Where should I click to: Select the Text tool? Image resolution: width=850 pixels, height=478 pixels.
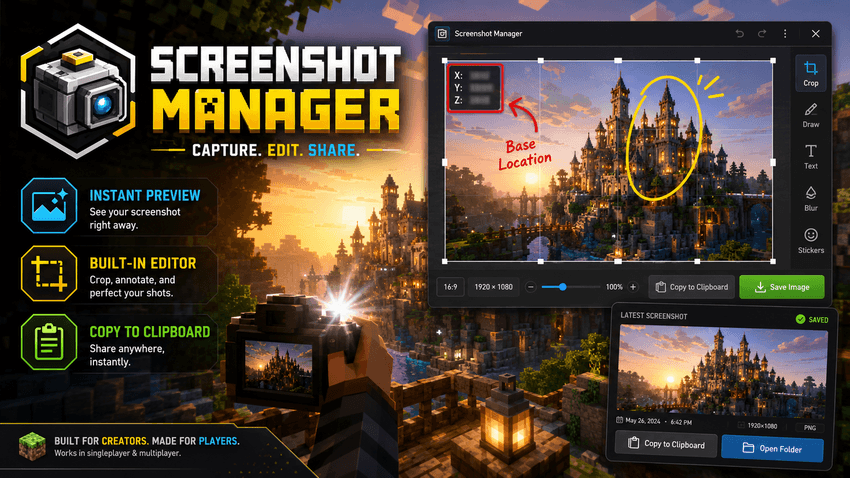click(810, 157)
